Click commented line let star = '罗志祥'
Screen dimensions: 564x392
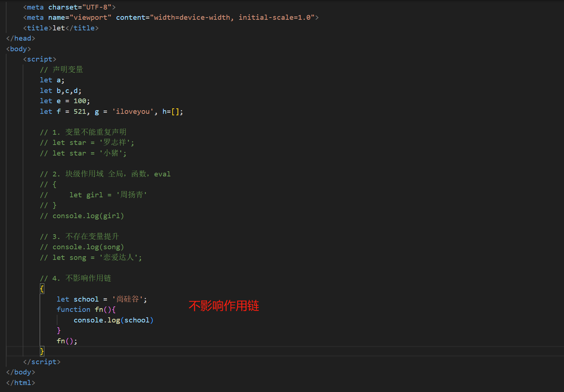[87, 143]
